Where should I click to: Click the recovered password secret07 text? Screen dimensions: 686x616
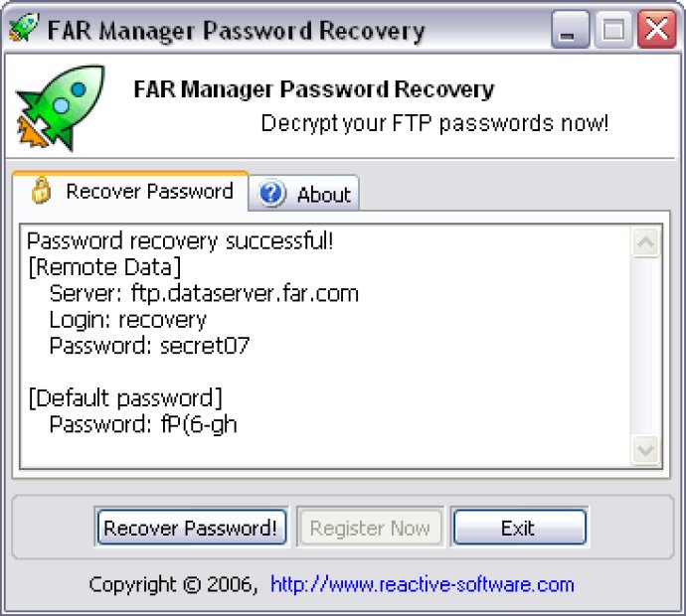[x=205, y=346]
